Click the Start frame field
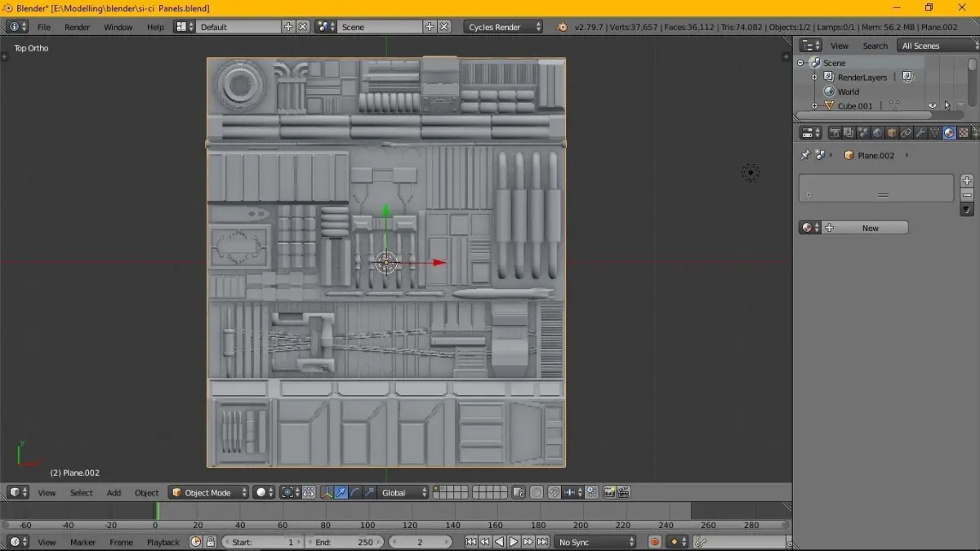 point(263,542)
